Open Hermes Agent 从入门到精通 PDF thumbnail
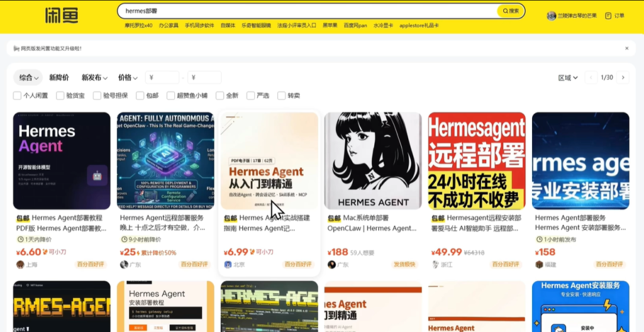The image size is (644, 332). coord(269,161)
